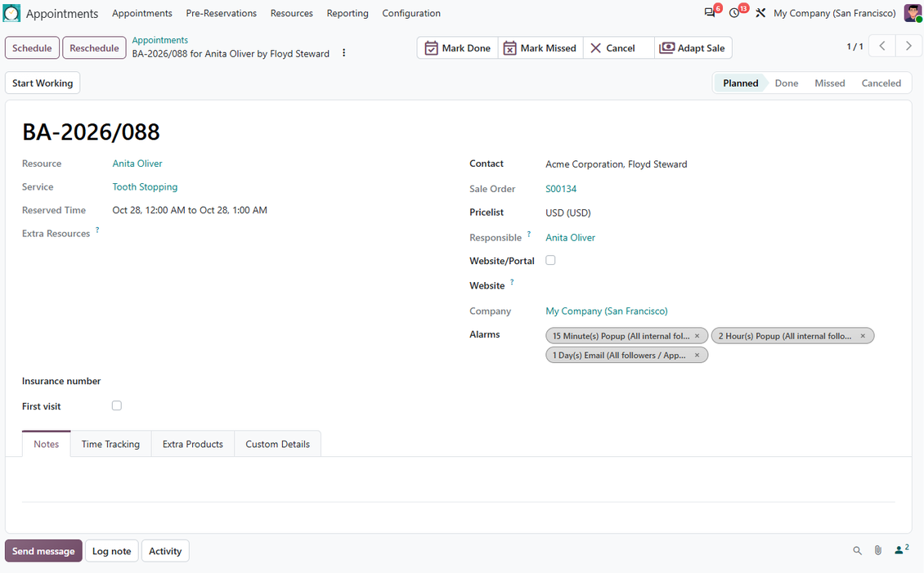
Task: Open the activities clock icon
Action: click(734, 13)
